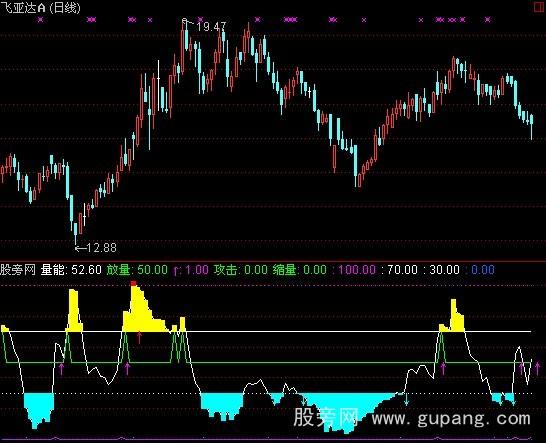Open the 日线 period selector in the title

65,8
